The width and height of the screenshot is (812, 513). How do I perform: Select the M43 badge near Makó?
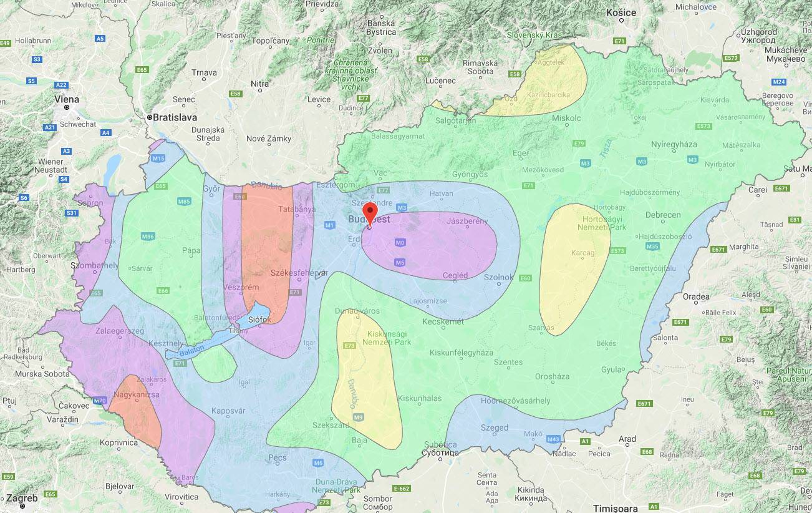(554, 439)
